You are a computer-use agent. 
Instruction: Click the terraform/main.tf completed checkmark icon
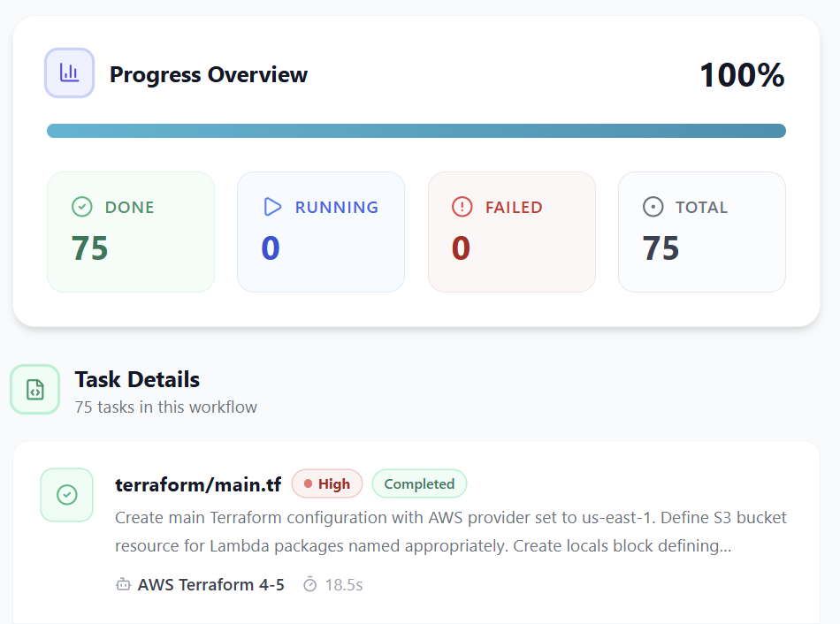point(67,495)
